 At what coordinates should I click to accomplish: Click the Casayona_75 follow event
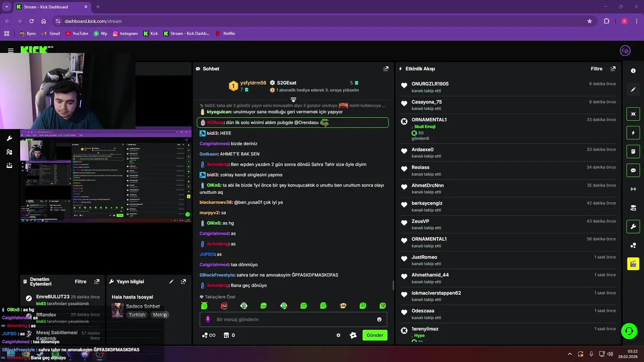(x=508, y=105)
